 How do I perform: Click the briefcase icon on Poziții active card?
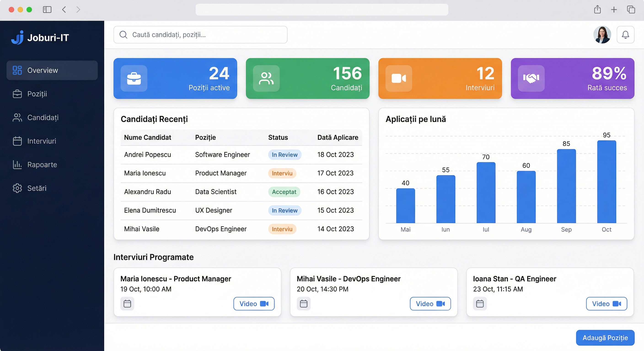point(134,78)
